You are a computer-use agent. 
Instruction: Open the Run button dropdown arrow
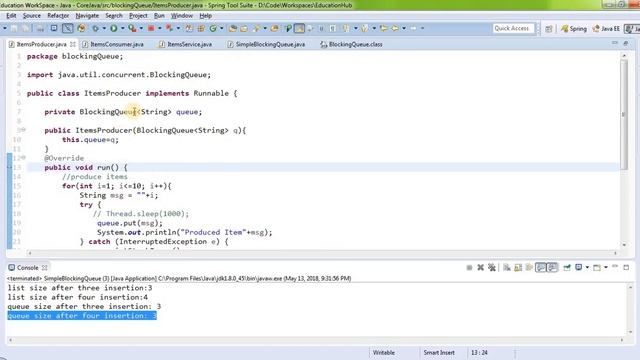pyautogui.click(x=122, y=28)
